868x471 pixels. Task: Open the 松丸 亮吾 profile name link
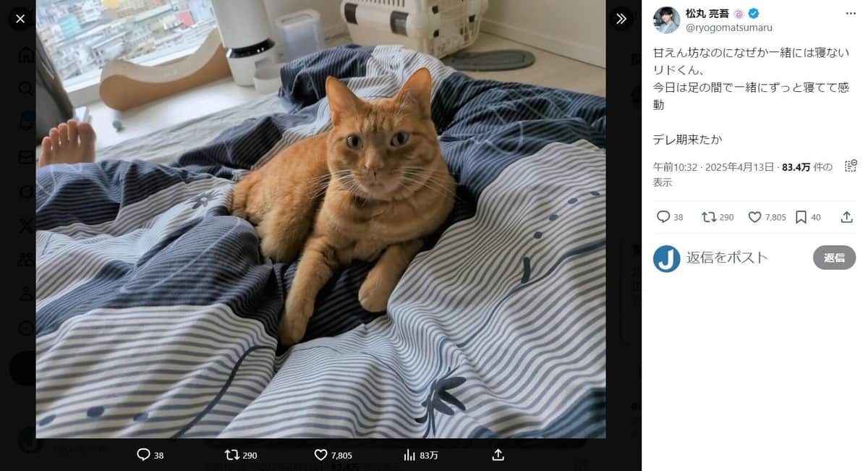tap(706, 13)
